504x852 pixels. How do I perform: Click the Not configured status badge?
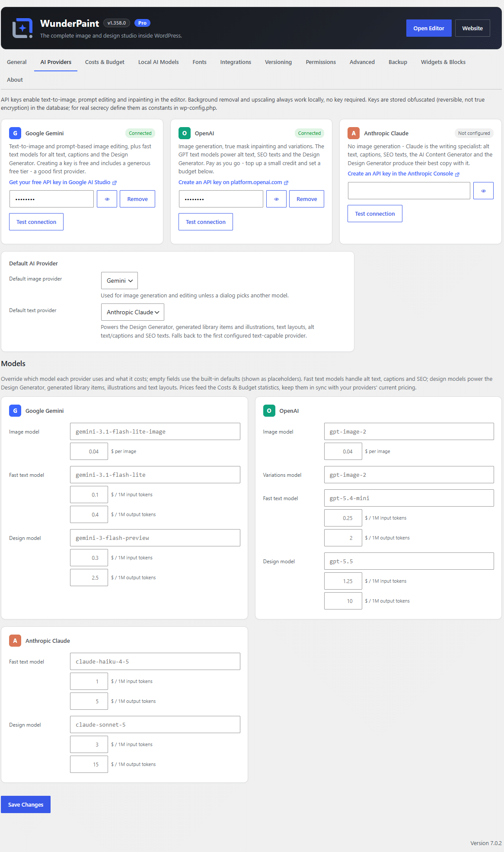[474, 133]
